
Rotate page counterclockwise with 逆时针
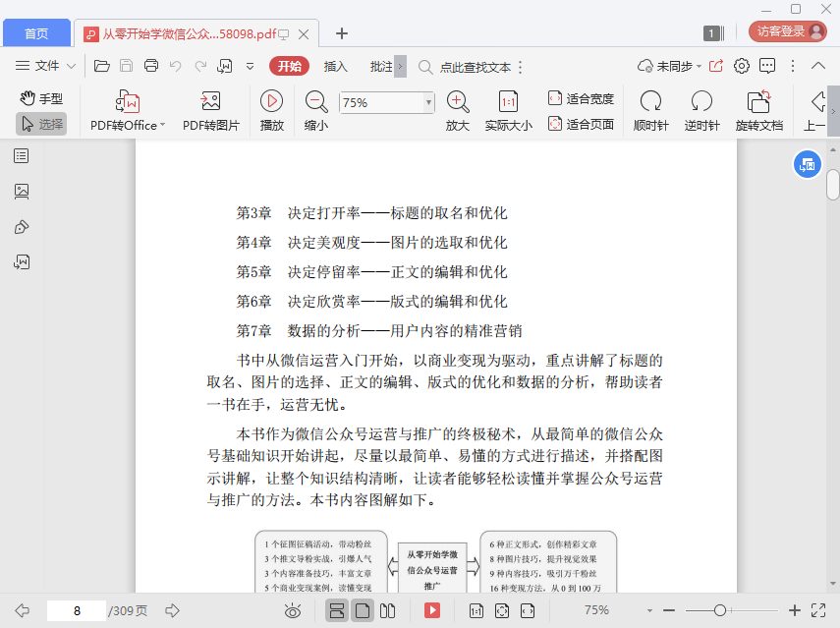[701, 101]
